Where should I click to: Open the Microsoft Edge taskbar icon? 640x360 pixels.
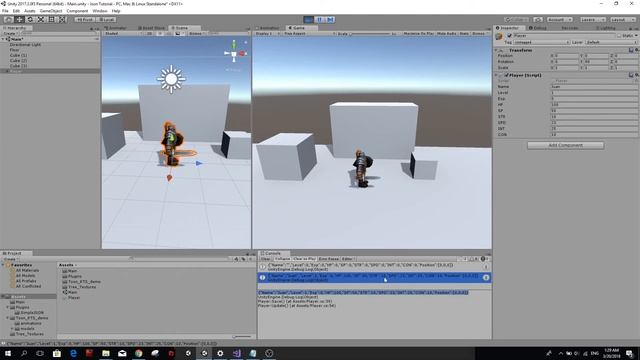tap(73, 353)
